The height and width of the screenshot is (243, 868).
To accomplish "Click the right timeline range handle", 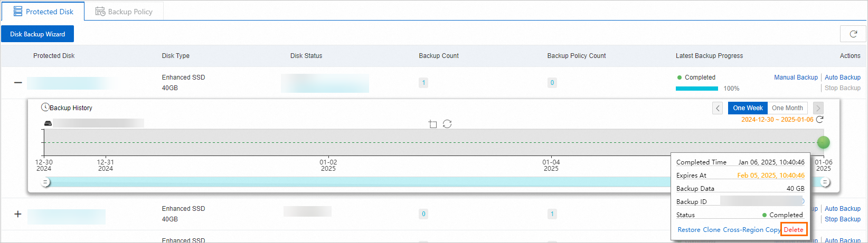I will click(x=825, y=182).
